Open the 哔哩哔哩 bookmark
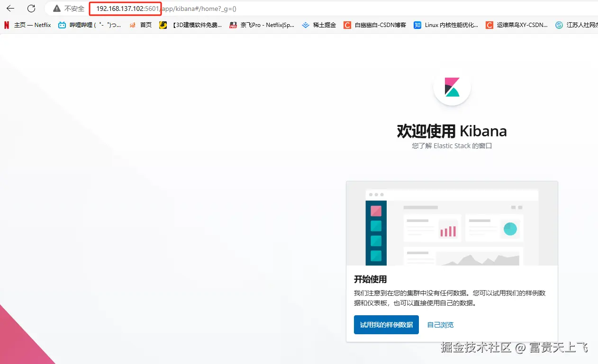The height and width of the screenshot is (364, 598). 90,25
